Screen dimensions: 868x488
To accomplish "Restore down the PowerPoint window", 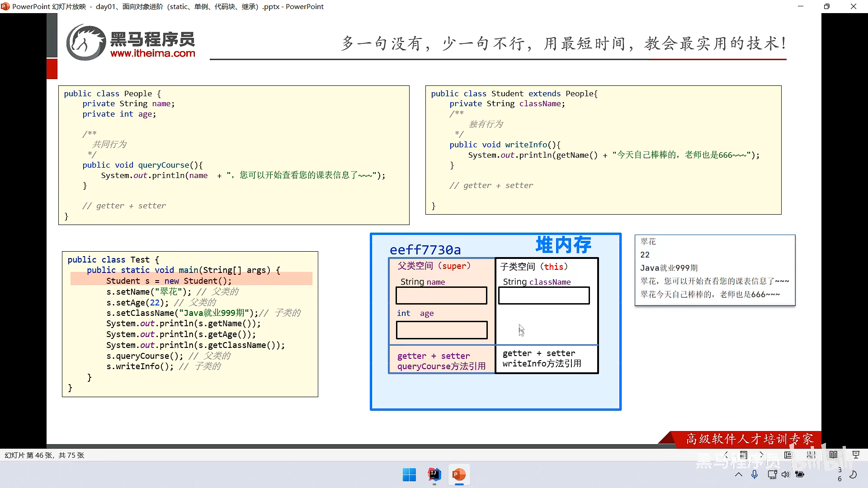I will coord(826,6).
